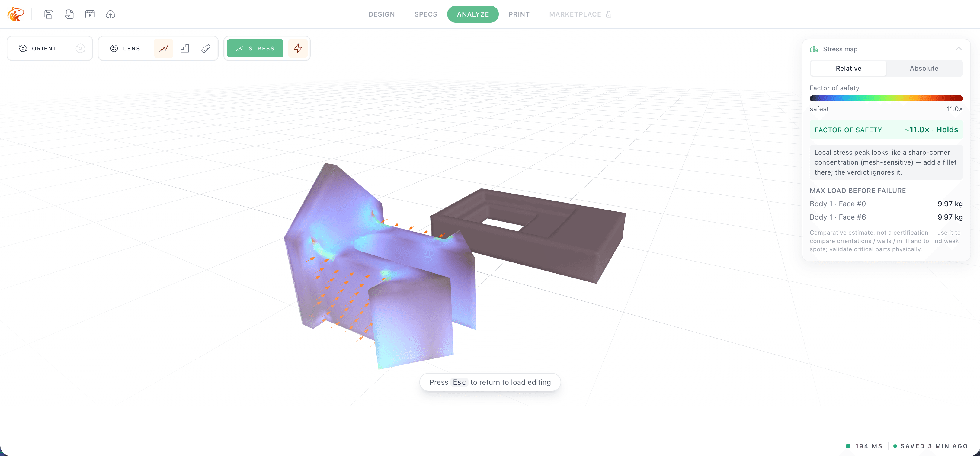Click the Marketplace lock icon
The image size is (980, 456).
coord(609,14)
